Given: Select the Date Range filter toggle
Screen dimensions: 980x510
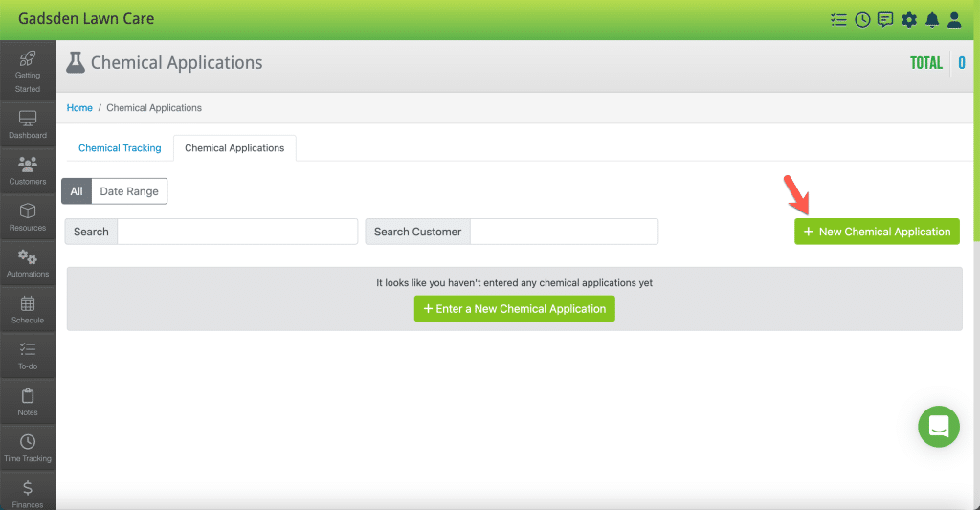Looking at the screenshot, I should tap(129, 191).
